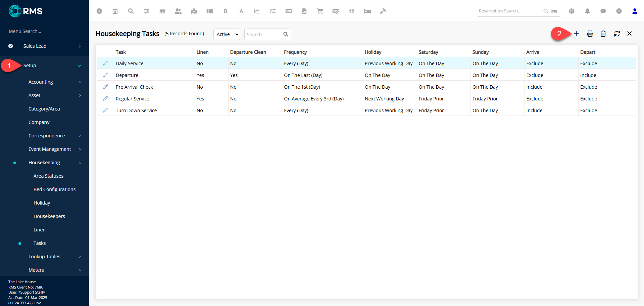Image resolution: width=644 pixels, height=306 pixels.
Task: Open the line chart icon in toolbar
Action: tap(257, 11)
